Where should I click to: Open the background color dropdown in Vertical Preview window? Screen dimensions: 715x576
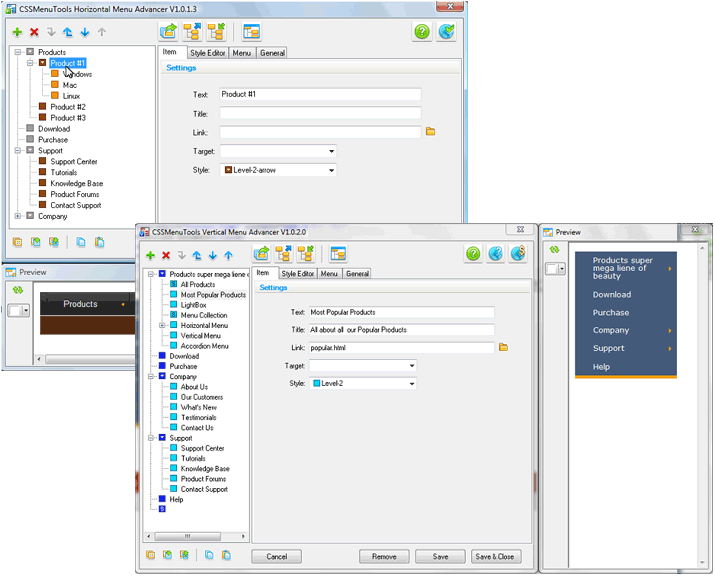click(562, 269)
